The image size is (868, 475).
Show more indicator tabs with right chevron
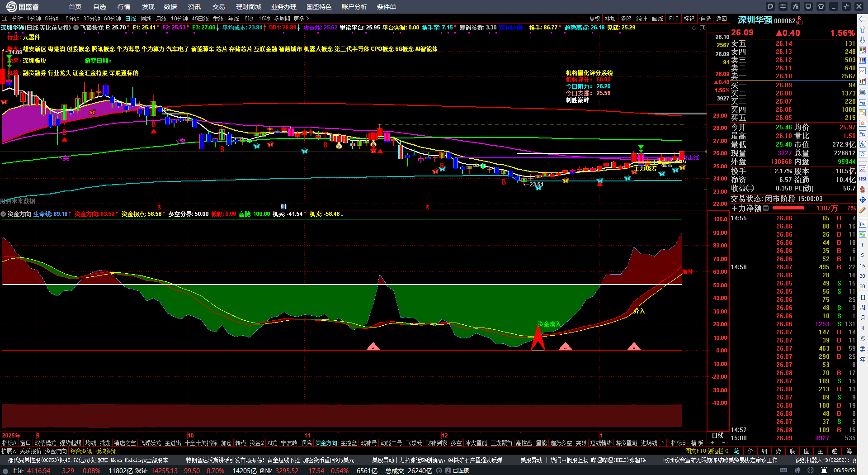[663, 443]
